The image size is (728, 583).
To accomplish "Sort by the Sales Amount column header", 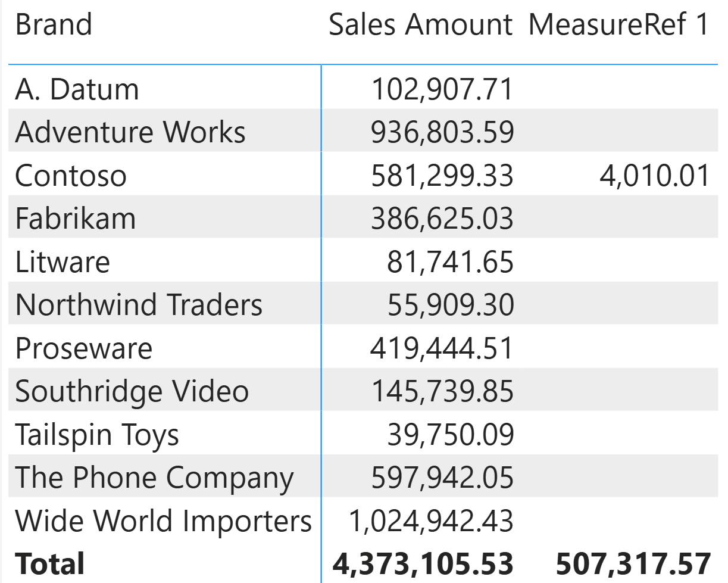I will (x=420, y=25).
